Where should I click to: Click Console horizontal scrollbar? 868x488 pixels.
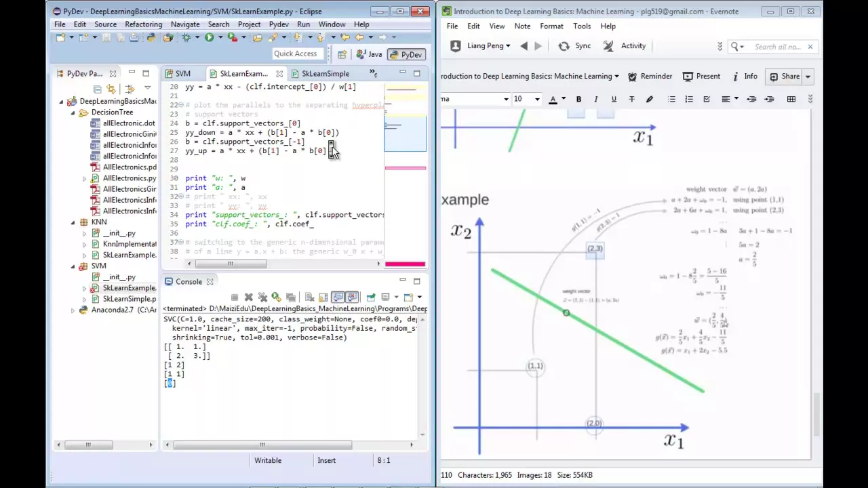coord(262,445)
